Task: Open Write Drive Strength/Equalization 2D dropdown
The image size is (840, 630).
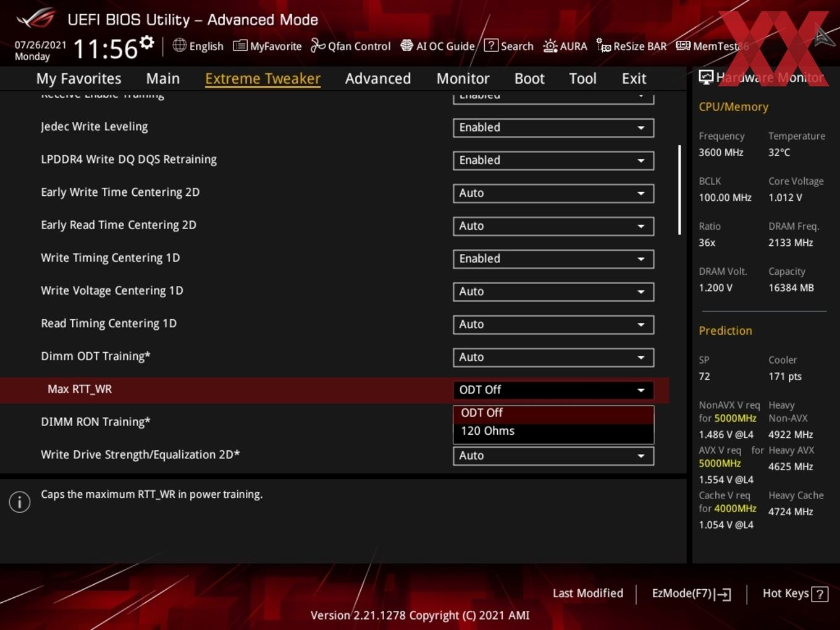Action: point(553,455)
